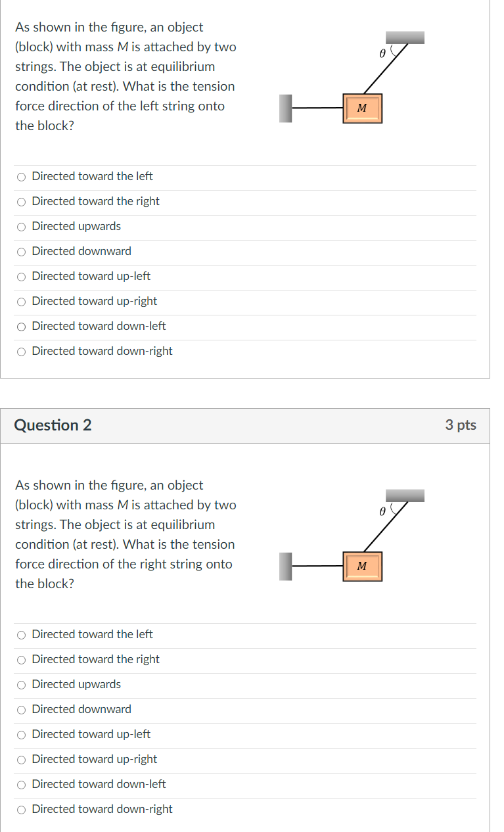Screen dimensions: 504x832
Task: Click the "3 pts" point value label
Action: pyautogui.click(x=461, y=425)
